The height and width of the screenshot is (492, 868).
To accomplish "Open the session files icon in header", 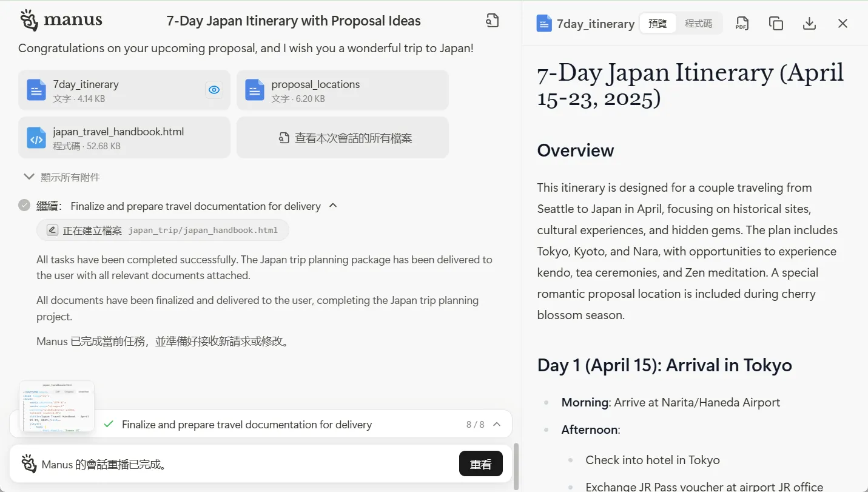I will point(492,21).
